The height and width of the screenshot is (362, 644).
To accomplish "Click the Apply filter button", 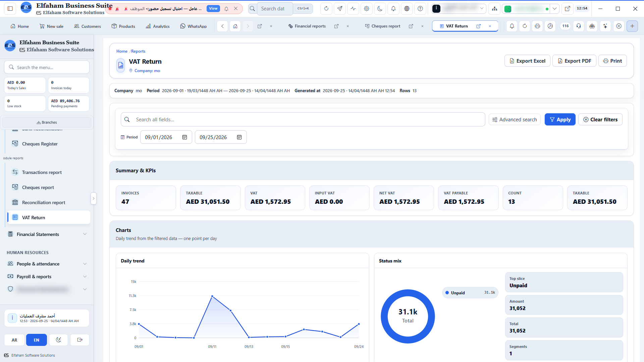I will point(560,120).
